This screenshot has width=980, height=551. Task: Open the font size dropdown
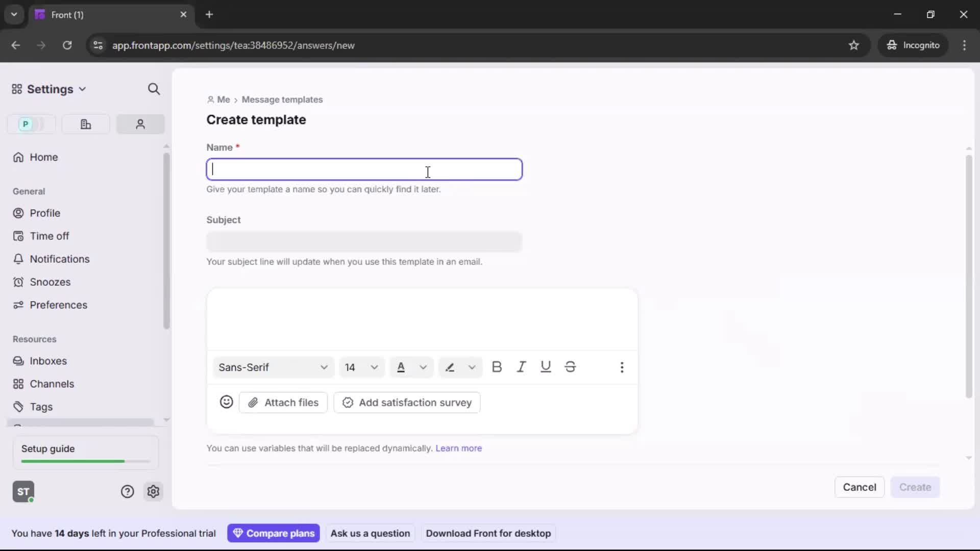[361, 367]
